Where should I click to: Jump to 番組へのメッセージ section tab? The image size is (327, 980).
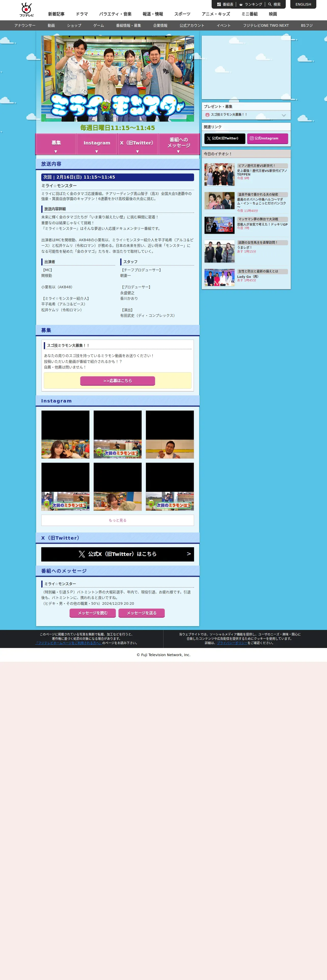[x=179, y=144]
